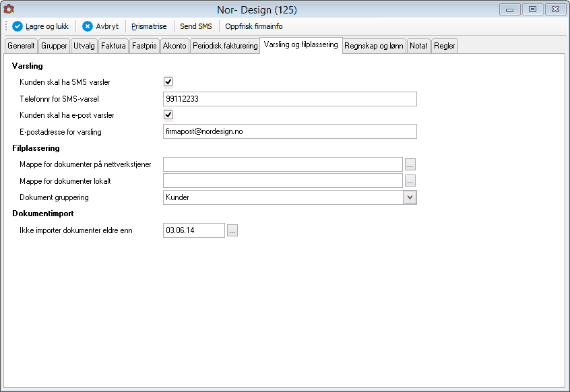Click the app gear icon in title bar

[9, 9]
